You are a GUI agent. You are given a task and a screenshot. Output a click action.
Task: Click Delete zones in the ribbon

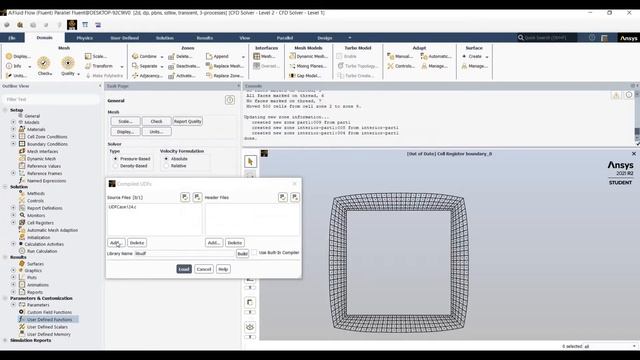(180, 56)
